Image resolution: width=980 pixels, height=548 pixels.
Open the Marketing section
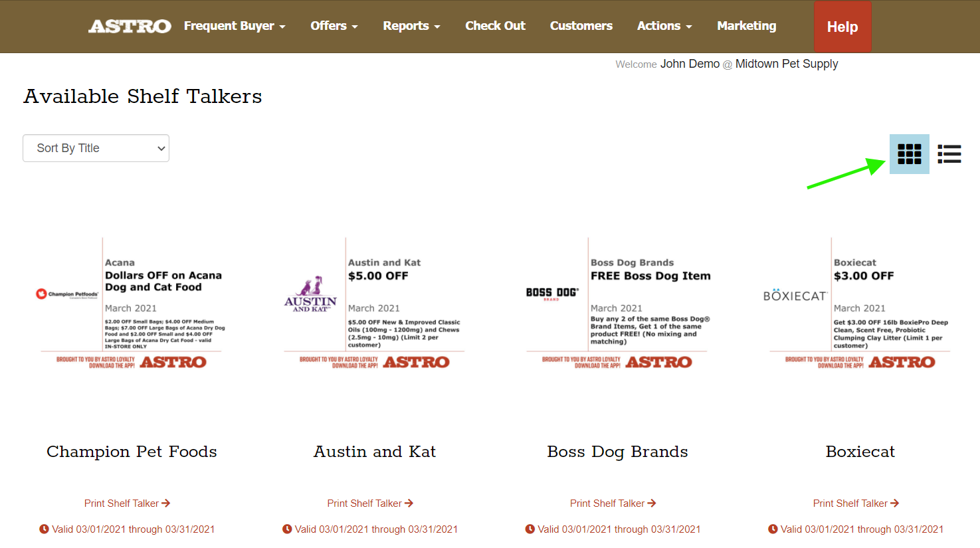[747, 26]
